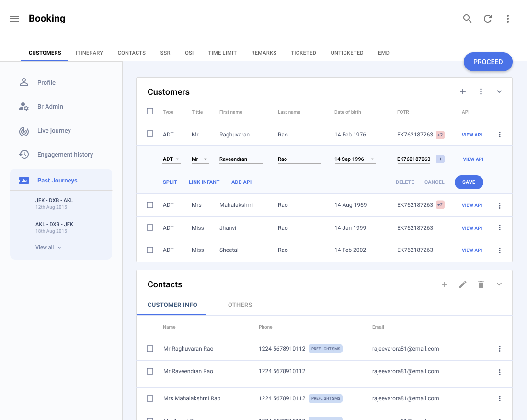Check contact Mr Raghuvaran Rao checkbox
Viewport: 527px width, 420px height.
[x=150, y=349]
